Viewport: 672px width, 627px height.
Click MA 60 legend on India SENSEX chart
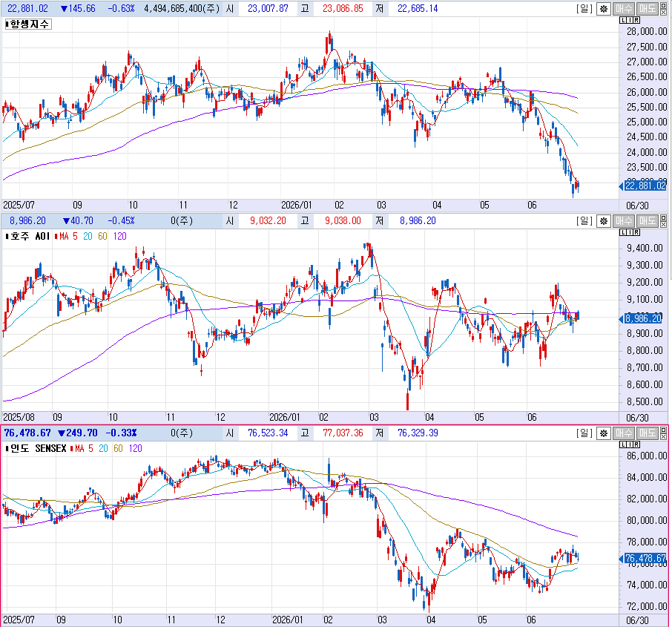118,449
